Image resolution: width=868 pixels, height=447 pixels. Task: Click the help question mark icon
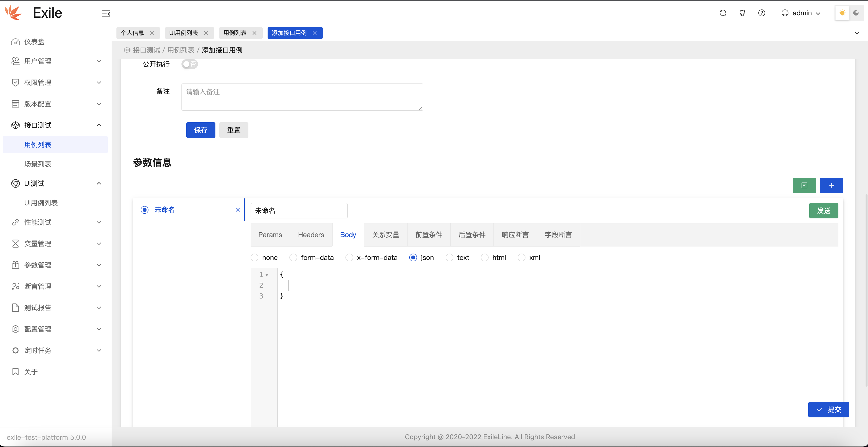762,13
